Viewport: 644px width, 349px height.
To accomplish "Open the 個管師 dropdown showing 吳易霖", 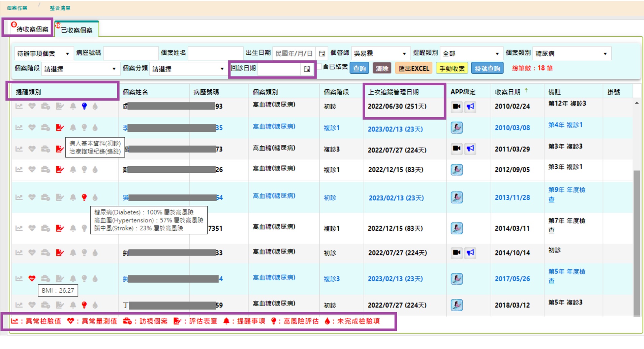I will (x=380, y=53).
